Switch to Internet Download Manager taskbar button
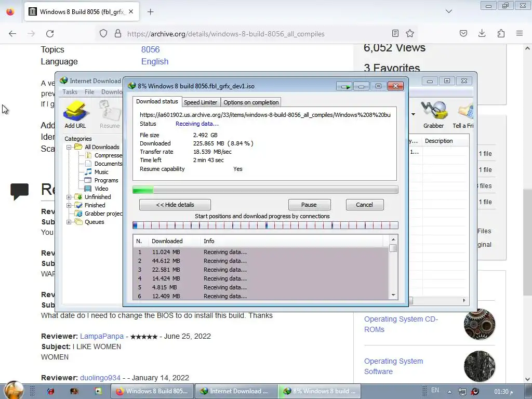This screenshot has height=399, width=532. [236, 391]
